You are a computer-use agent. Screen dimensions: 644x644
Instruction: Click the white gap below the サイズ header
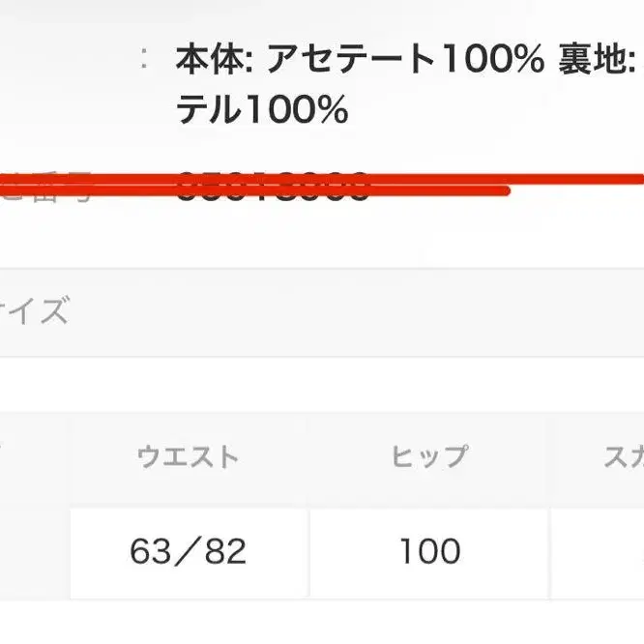pyautogui.click(x=322, y=382)
